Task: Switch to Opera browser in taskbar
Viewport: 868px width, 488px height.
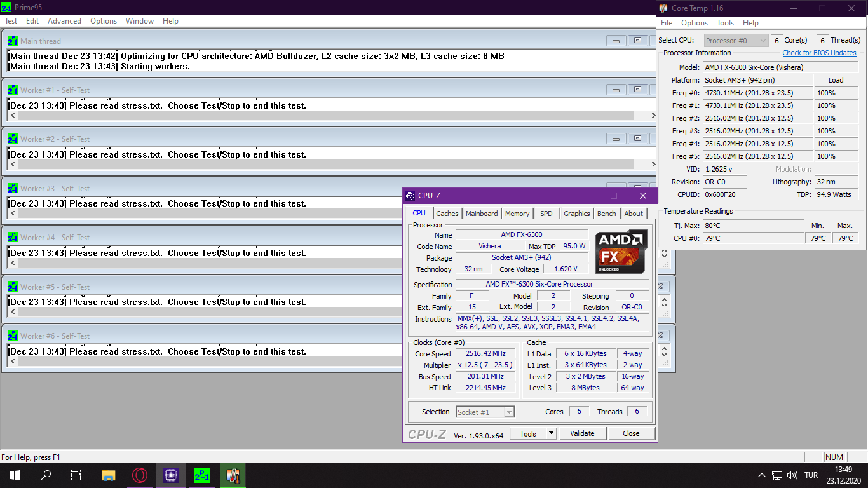Action: [x=140, y=475]
